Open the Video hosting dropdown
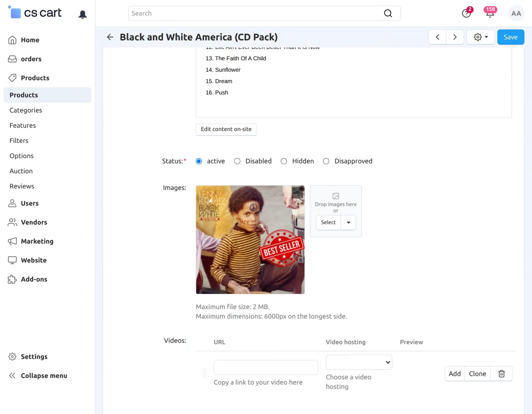Image resolution: width=532 pixels, height=414 pixels. coord(359,362)
